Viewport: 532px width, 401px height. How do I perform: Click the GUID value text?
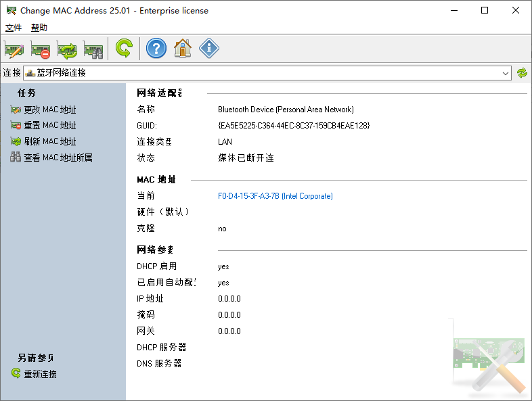coord(294,126)
